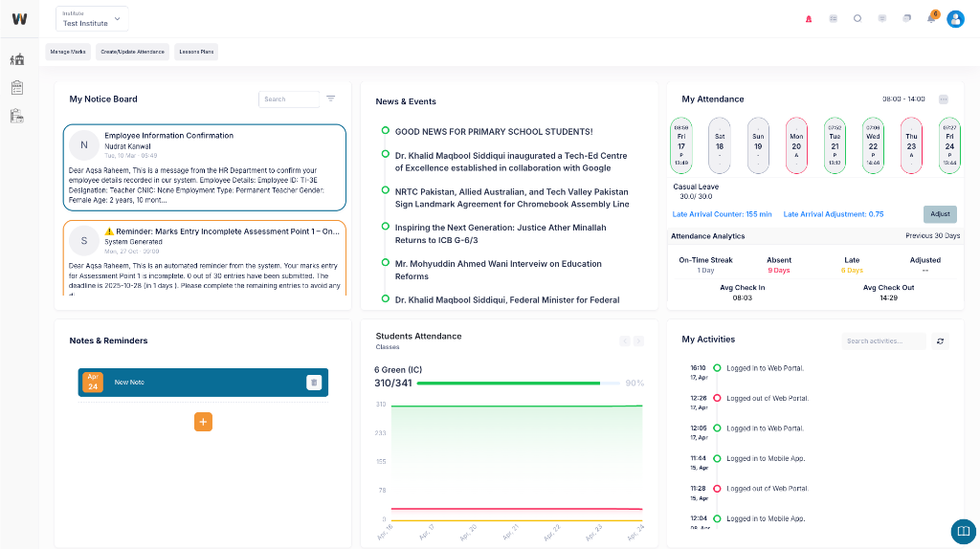The image size is (980, 549).
Task: Select Thu 23 absent day pill
Action: [x=911, y=145]
